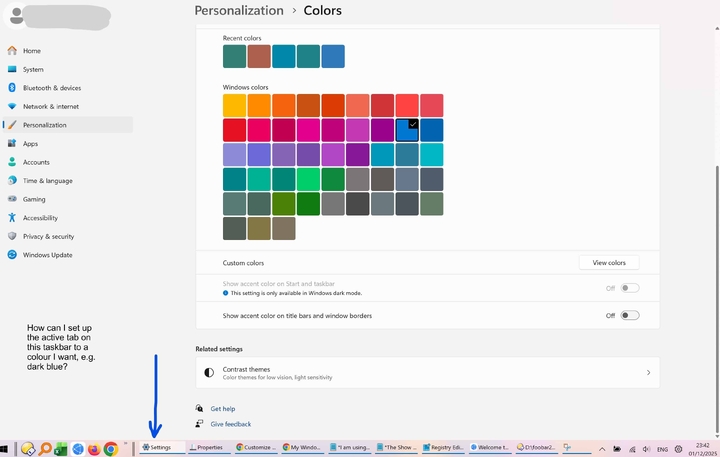Screen dimensions: 720x457
Task: Open the Apps settings page
Action: 30,144
